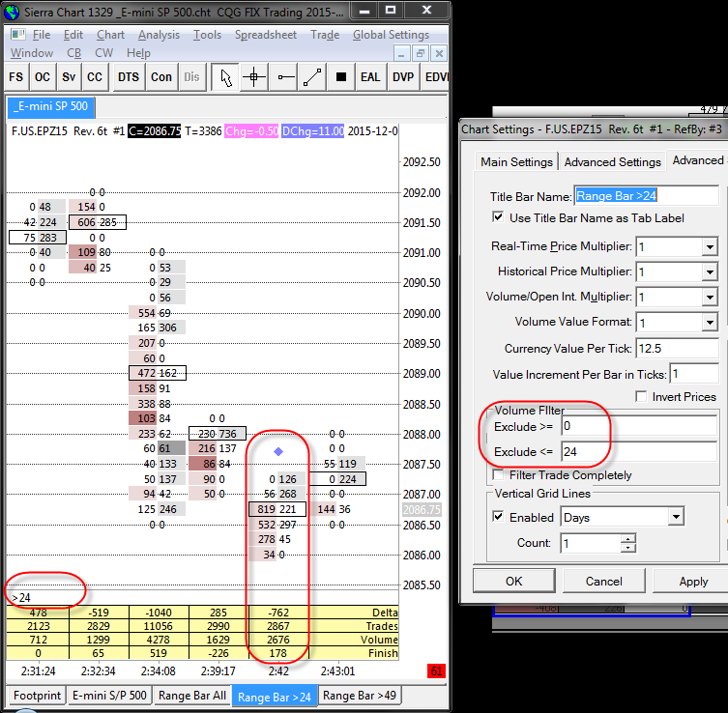
Task: Open the CW menu
Action: click(x=103, y=53)
